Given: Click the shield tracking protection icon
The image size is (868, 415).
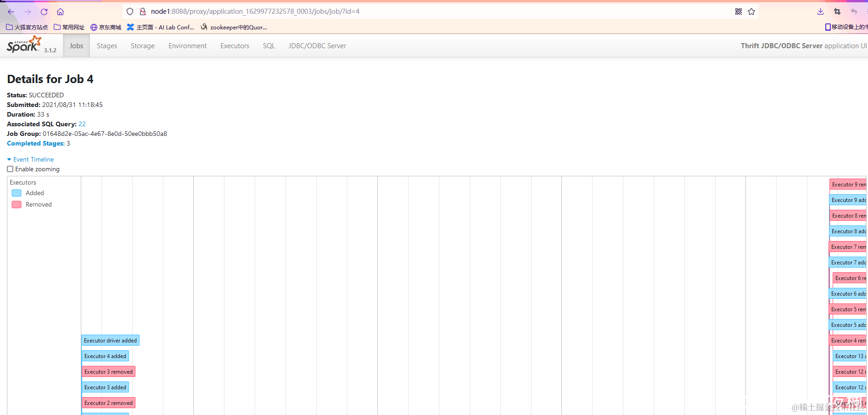Looking at the screenshot, I should point(130,11).
